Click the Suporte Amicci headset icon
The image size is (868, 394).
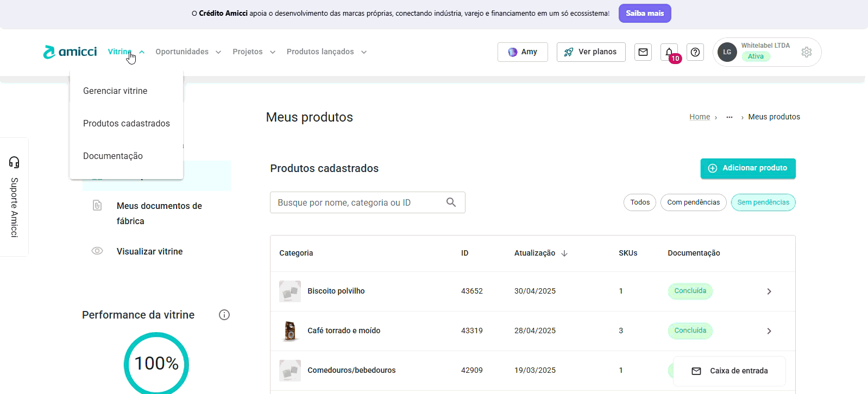(x=14, y=162)
